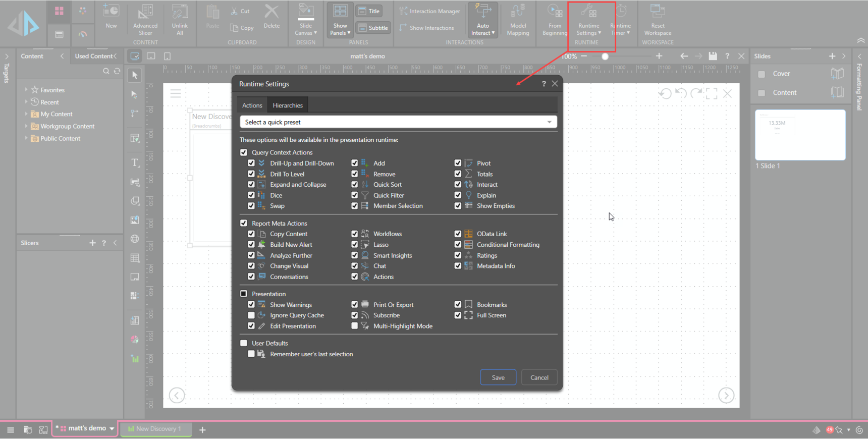Expand the Formatting Panel sidebar
868x439 pixels.
[x=859, y=57]
